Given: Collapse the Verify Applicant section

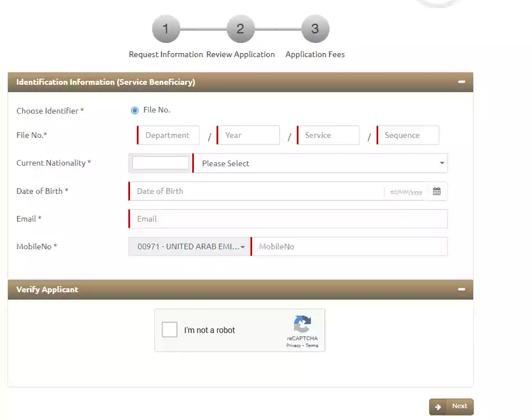Looking at the screenshot, I should pyautogui.click(x=461, y=289).
